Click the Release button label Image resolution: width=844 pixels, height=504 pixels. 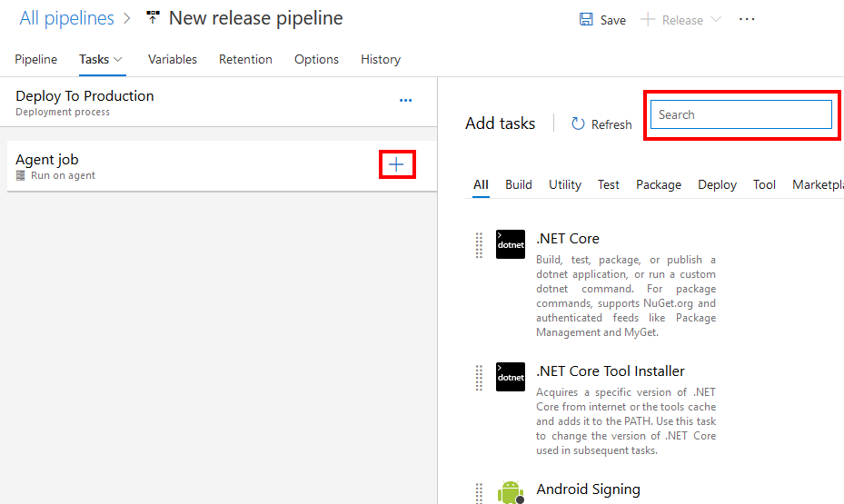[x=682, y=21]
